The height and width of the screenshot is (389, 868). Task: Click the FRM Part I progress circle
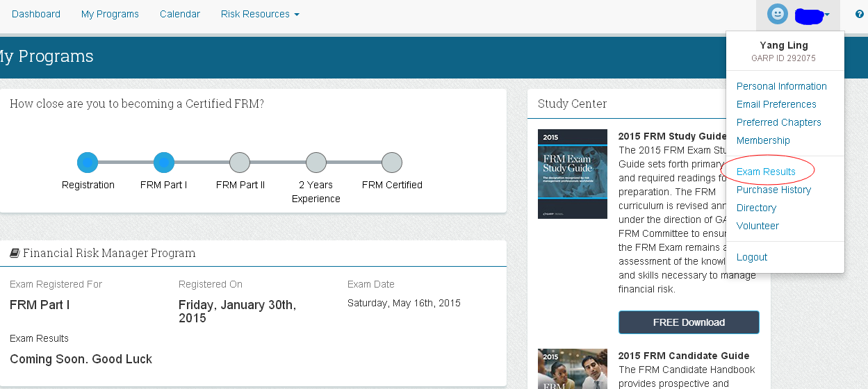(163, 163)
